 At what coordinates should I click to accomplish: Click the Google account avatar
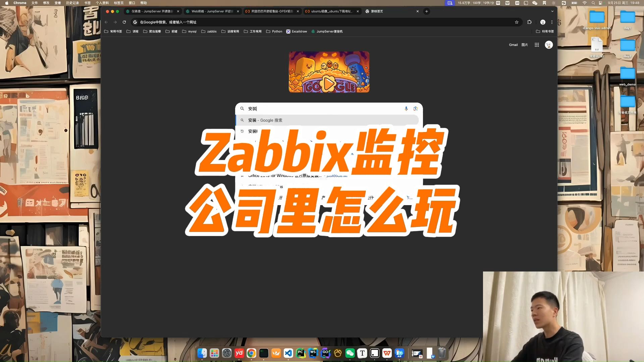(549, 45)
